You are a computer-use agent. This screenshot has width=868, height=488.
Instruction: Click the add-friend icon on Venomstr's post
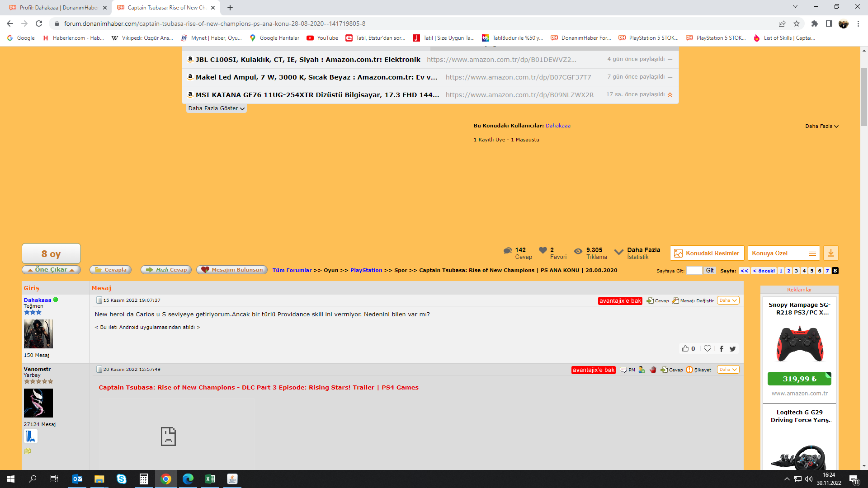click(x=642, y=370)
